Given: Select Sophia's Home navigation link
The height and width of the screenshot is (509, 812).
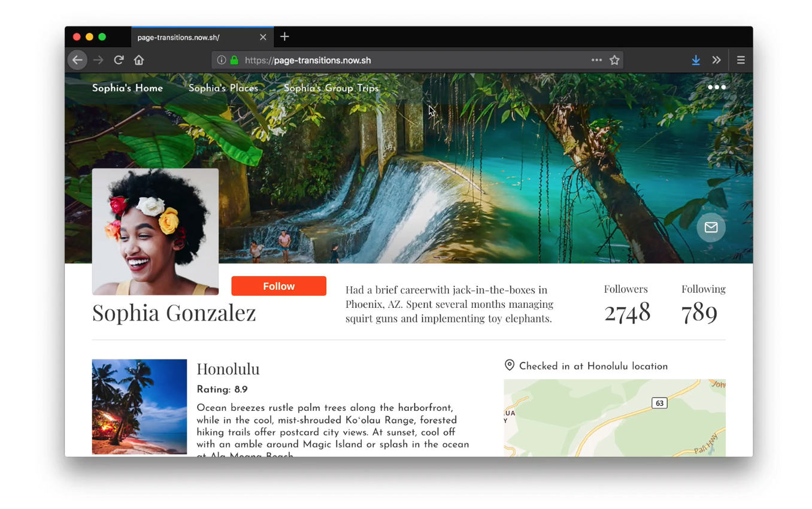Looking at the screenshot, I should click(128, 88).
